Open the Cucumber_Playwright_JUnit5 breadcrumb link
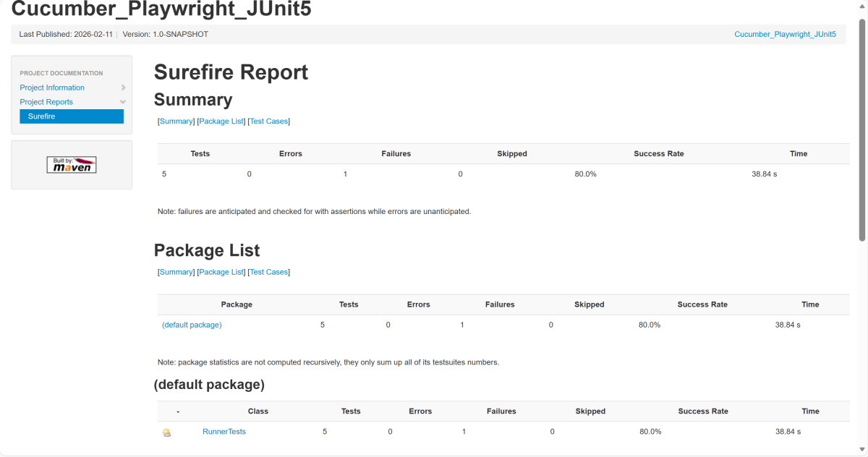 [785, 34]
